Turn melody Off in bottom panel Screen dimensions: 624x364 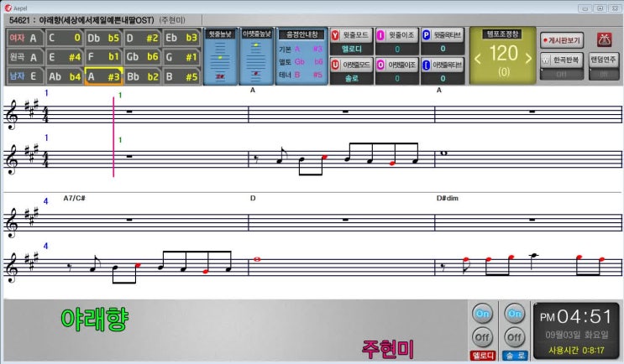click(482, 337)
